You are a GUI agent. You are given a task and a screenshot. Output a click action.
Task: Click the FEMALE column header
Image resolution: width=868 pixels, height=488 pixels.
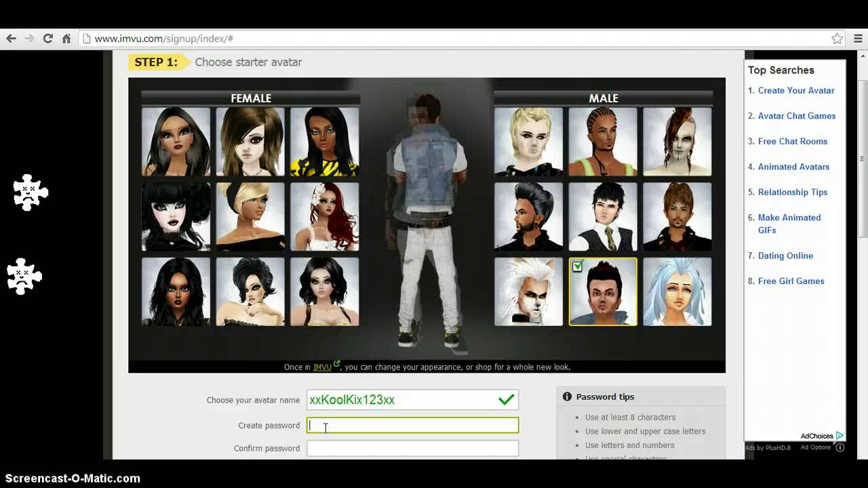click(x=251, y=98)
